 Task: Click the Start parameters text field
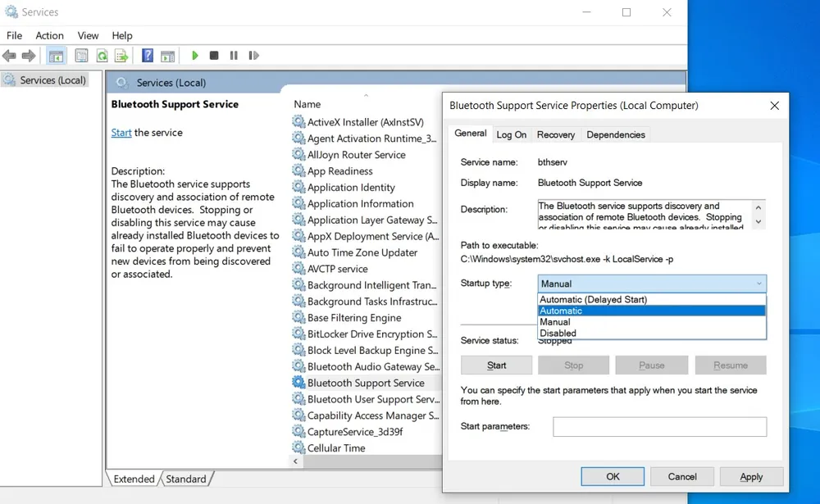click(659, 427)
